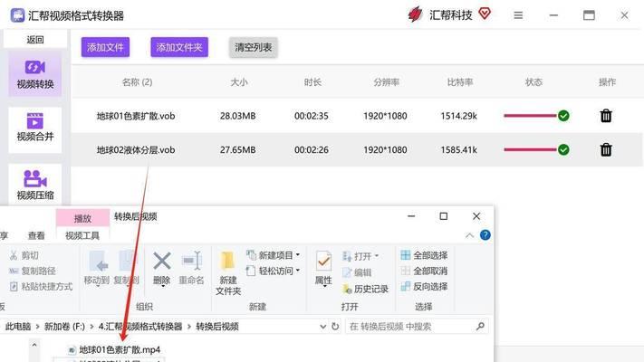The height and width of the screenshot is (362, 644).
Task: Click the bitrate value 1585.41k
Action: (458, 150)
